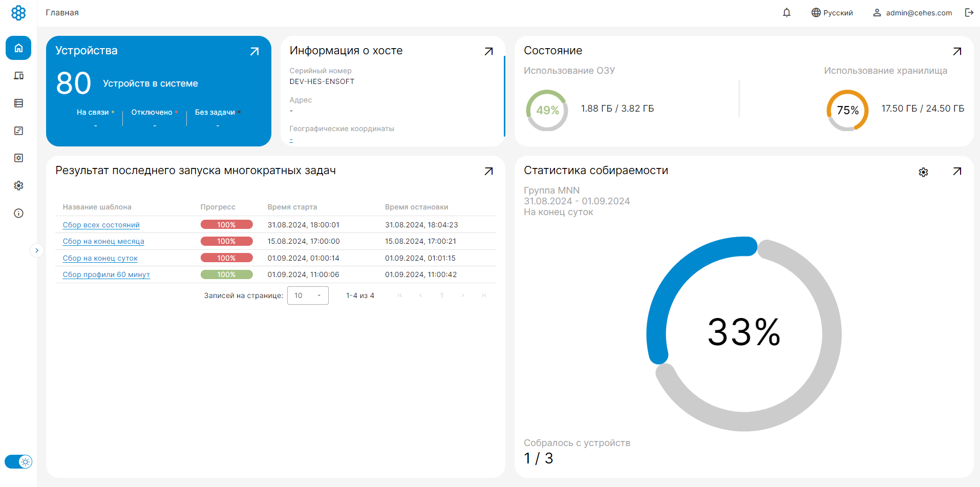Open the Сбор всех состояний link
The image size is (980, 487).
point(101,225)
